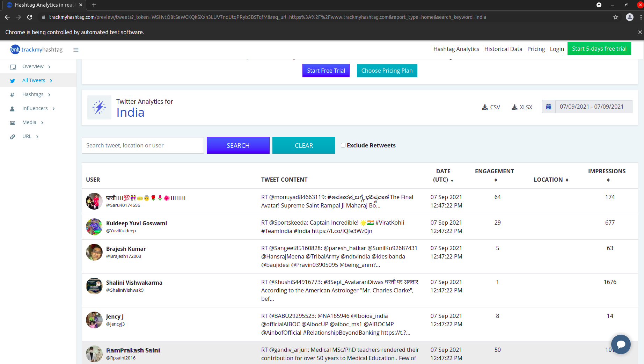Open Chrome three-dot menu
The image size is (644, 364).
click(x=641, y=17)
